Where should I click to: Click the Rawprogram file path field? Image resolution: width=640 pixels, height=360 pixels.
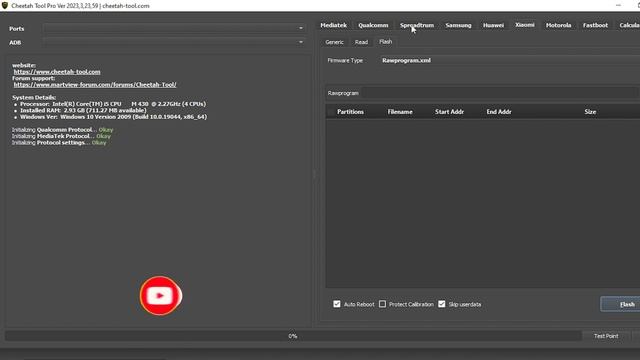pyautogui.click(x=500, y=93)
